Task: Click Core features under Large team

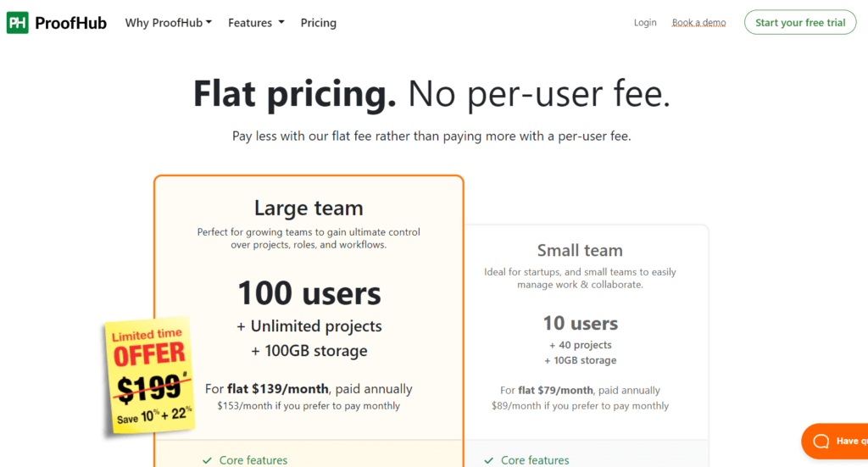Action: point(253,460)
